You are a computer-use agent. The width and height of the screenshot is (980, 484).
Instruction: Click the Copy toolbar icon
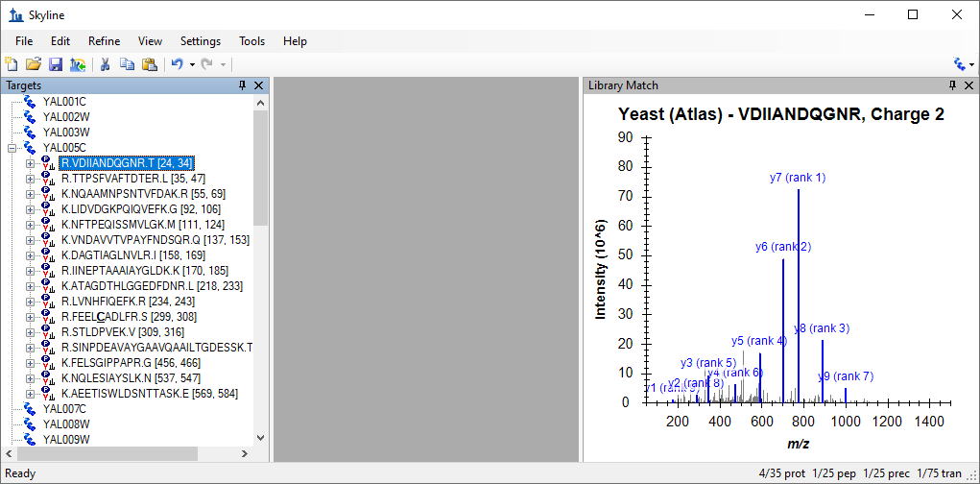pos(127,63)
